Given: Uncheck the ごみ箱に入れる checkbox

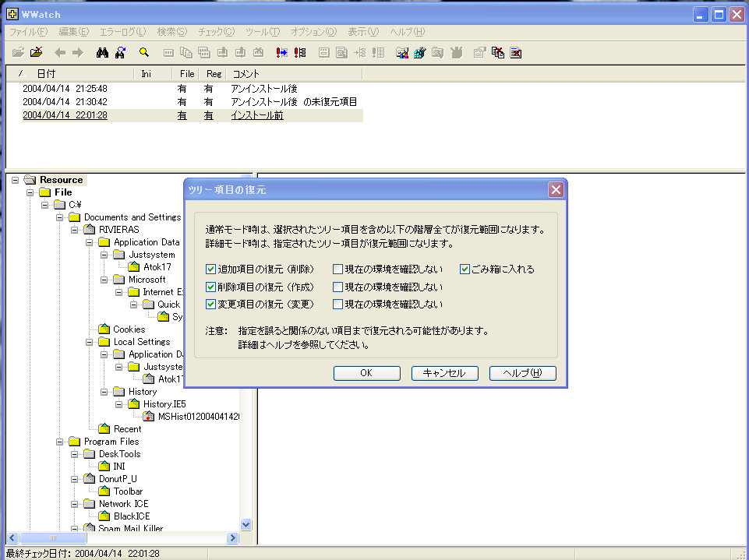Looking at the screenshot, I should 465,269.
